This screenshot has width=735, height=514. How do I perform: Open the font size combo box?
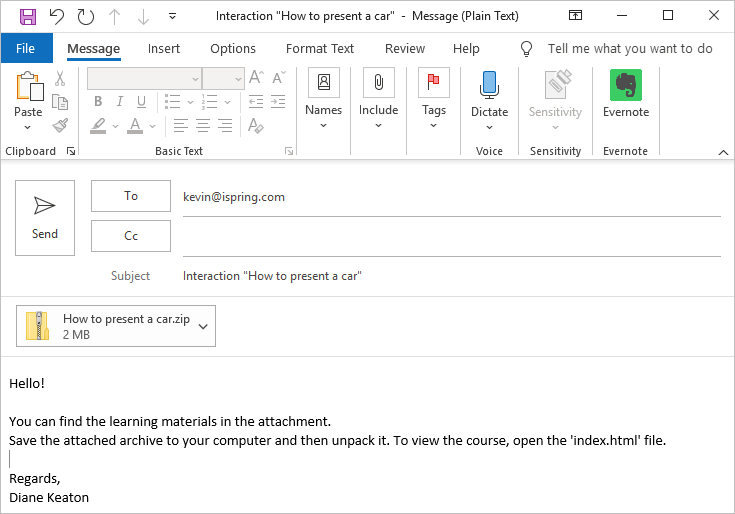(x=224, y=79)
